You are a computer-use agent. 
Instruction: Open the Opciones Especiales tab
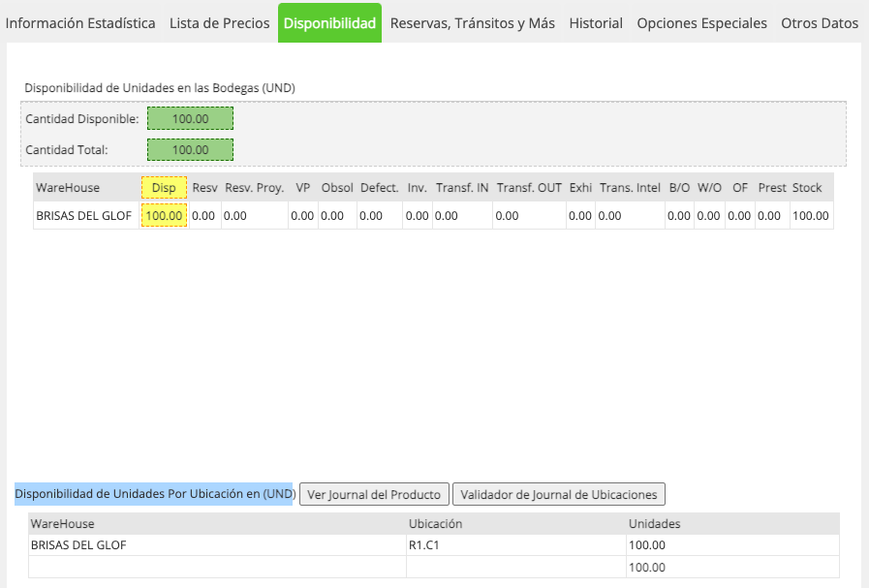pos(701,23)
